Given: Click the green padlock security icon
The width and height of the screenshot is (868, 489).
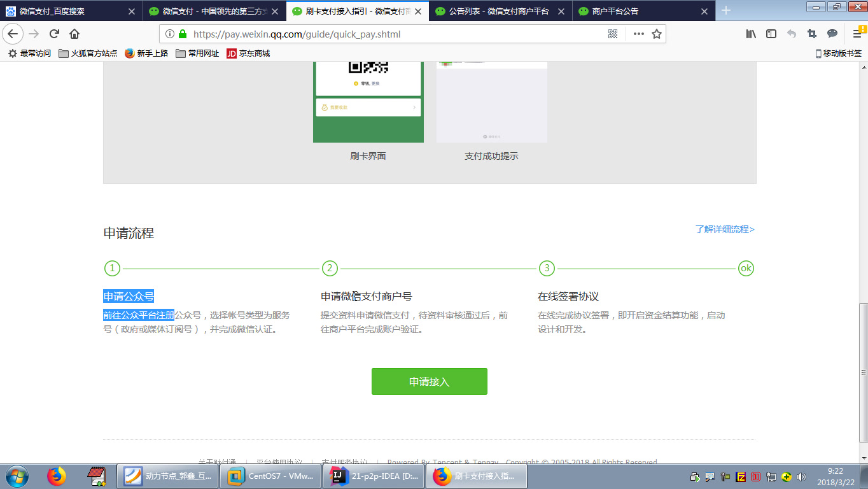Looking at the screenshot, I should click(183, 34).
